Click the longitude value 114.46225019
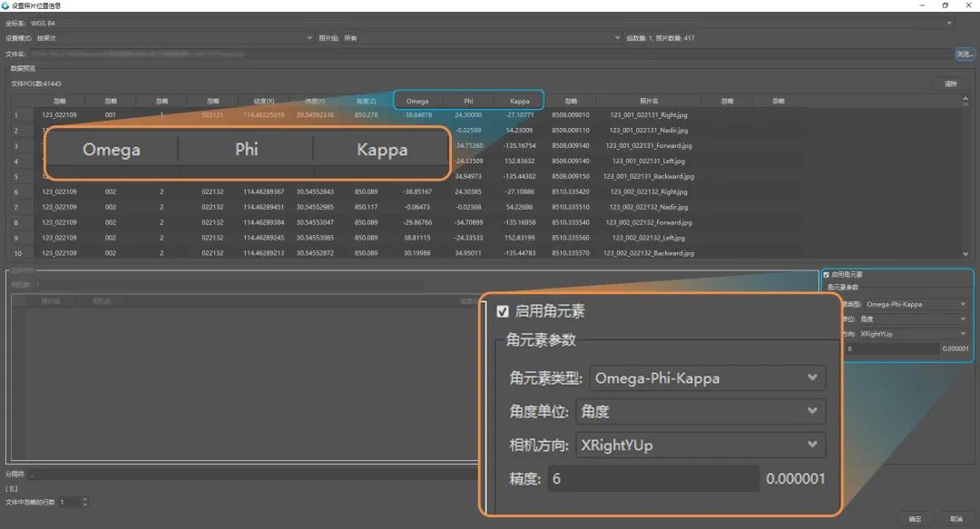The height and width of the screenshot is (529, 980). pos(264,115)
